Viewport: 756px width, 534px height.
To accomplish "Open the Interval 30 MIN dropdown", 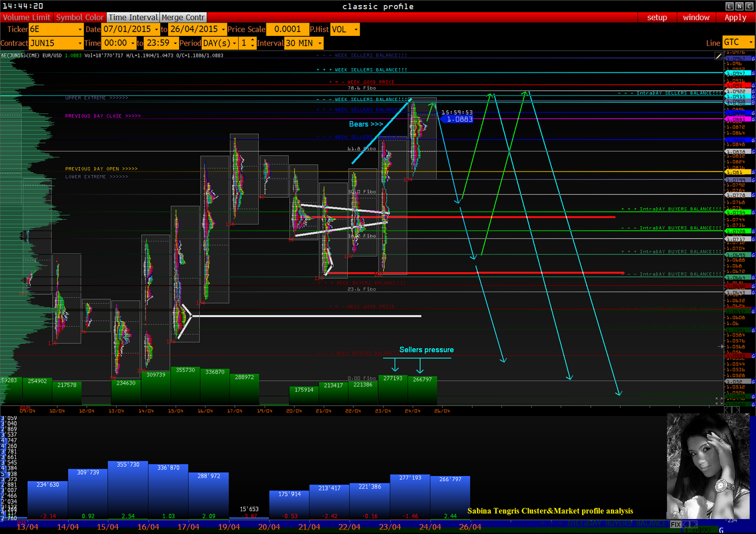I will click(304, 43).
